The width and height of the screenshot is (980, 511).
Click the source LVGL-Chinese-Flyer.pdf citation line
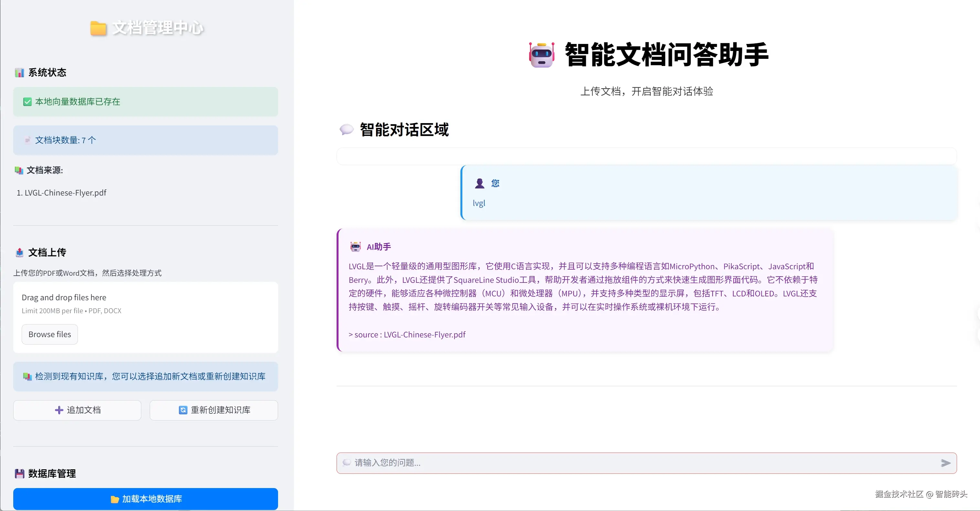point(407,335)
